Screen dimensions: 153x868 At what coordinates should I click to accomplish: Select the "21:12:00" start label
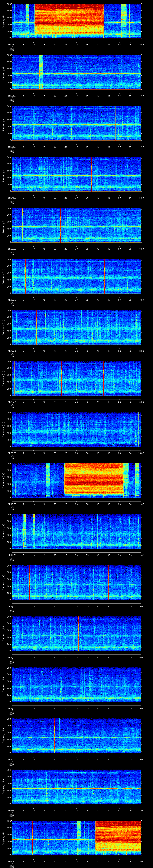tap(12, 606)
